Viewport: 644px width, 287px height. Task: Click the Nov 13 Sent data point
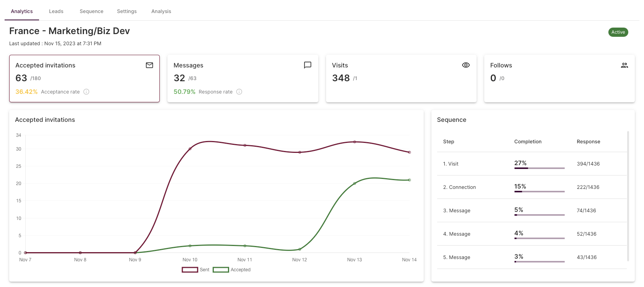click(x=354, y=142)
